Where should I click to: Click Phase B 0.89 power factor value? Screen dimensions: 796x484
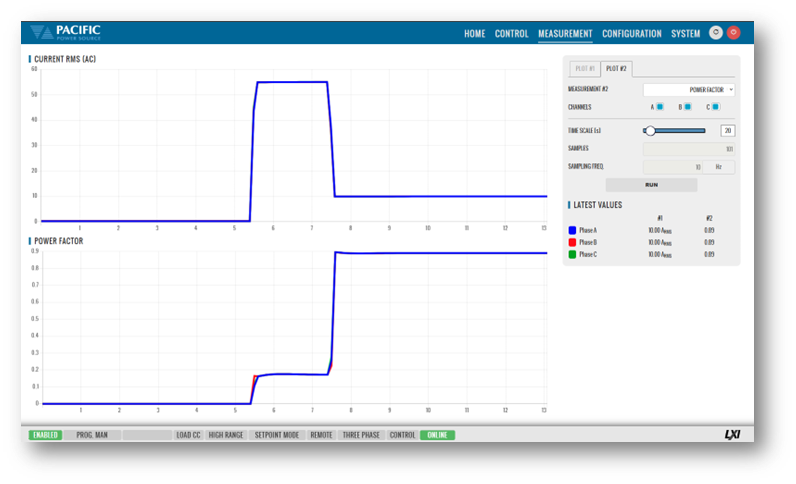click(x=709, y=242)
